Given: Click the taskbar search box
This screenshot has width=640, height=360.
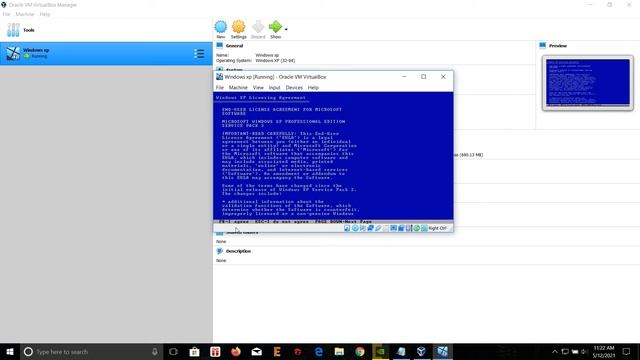Looking at the screenshot, I should [x=91, y=351].
